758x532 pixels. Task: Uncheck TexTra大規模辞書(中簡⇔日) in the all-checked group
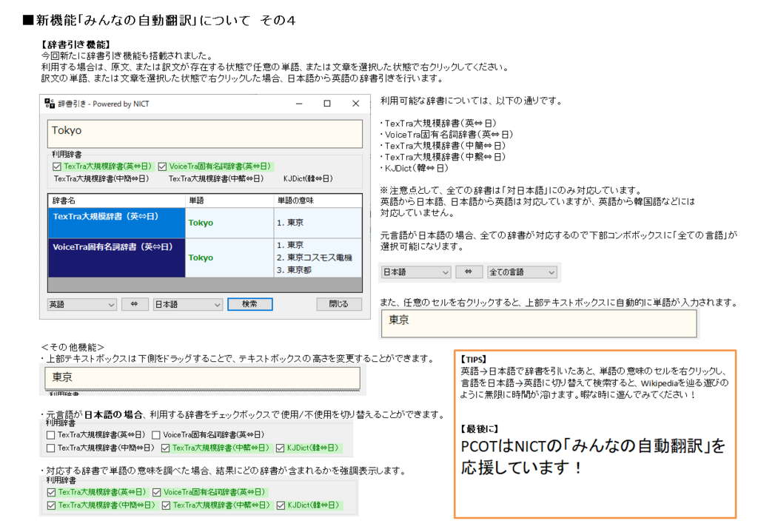[x=51, y=505]
